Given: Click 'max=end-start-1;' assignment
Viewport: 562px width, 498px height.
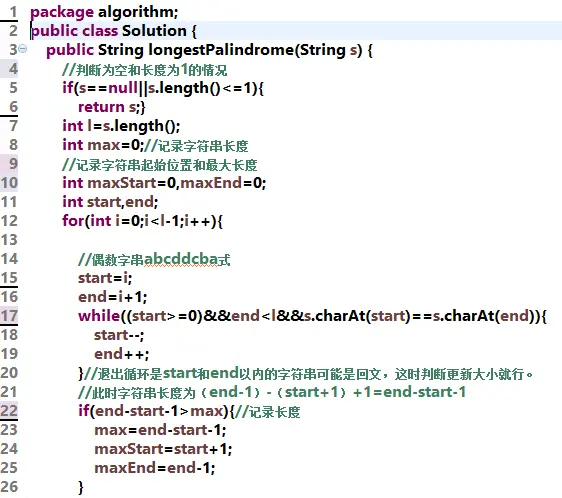Looking at the screenshot, I should click(x=160, y=430).
